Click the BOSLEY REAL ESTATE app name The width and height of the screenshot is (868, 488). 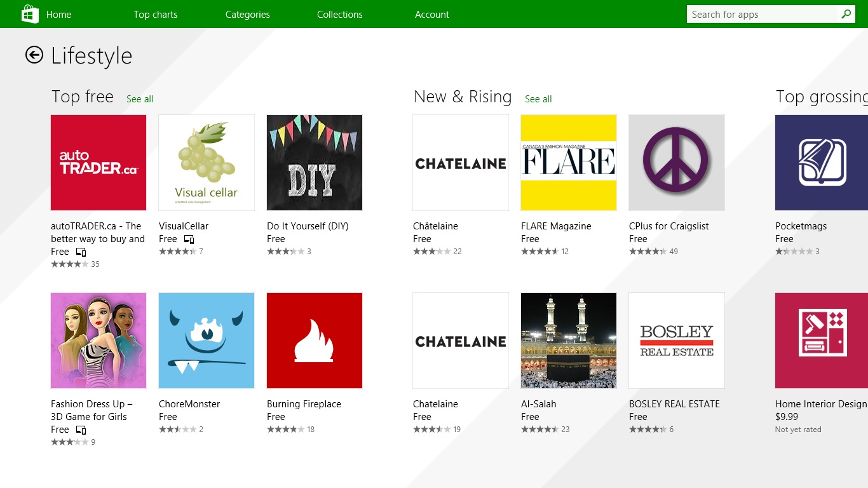[x=674, y=404]
